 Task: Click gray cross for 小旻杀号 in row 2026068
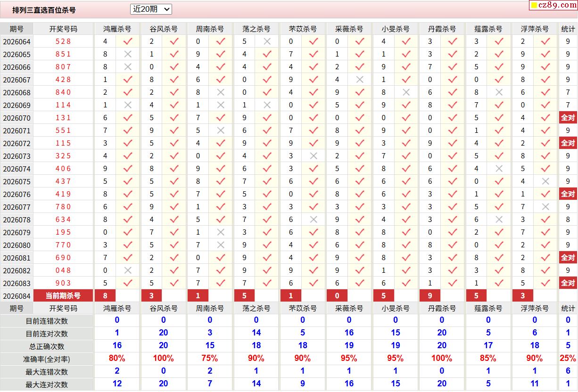[406, 92]
